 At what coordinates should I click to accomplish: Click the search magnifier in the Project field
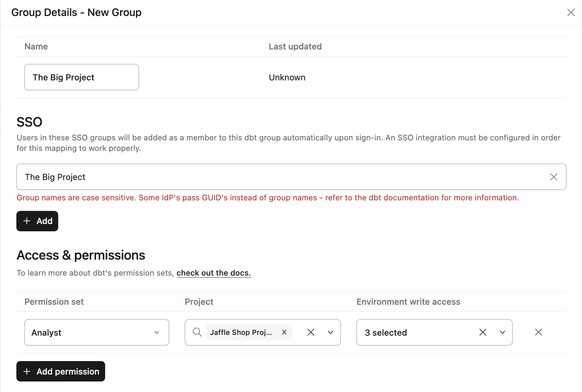(x=197, y=332)
